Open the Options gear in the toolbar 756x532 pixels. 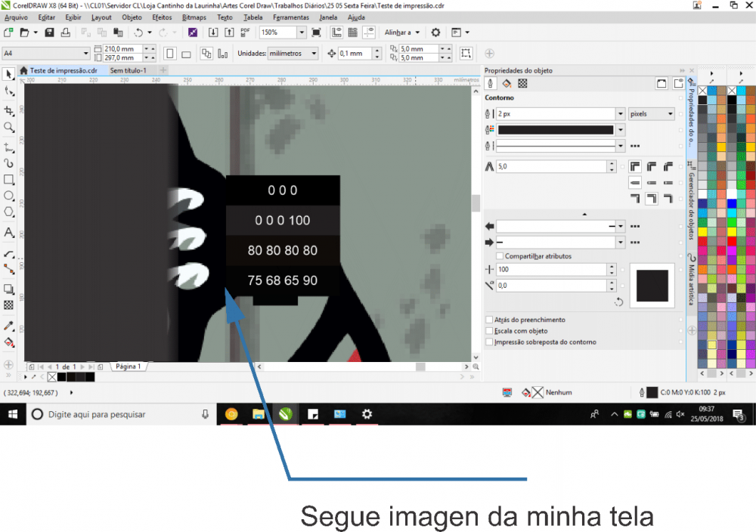pyautogui.click(x=435, y=32)
